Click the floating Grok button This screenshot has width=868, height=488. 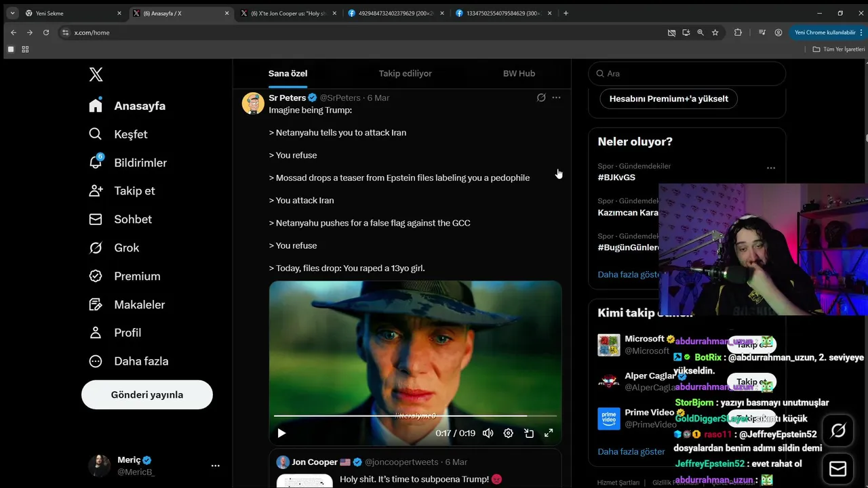838,431
